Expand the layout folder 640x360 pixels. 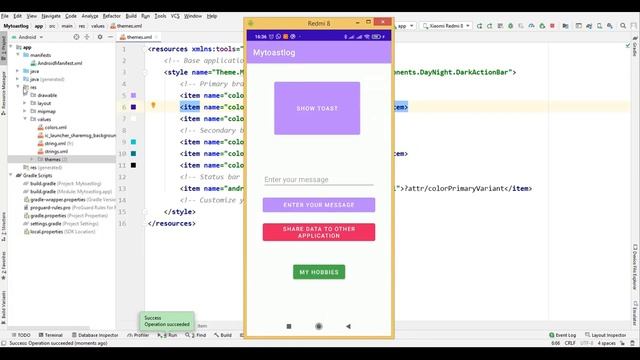tap(25, 103)
